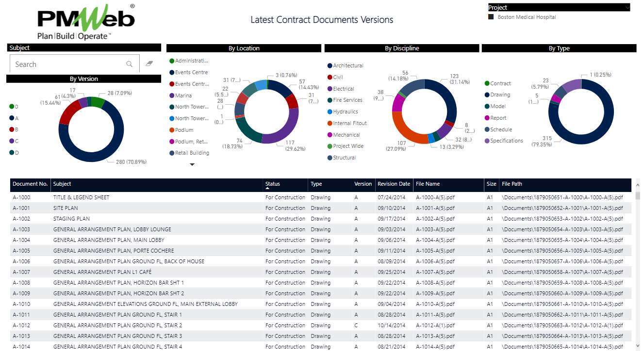Click the eraser icon to clear search
Screen dimensions: 644x351
pos(149,64)
